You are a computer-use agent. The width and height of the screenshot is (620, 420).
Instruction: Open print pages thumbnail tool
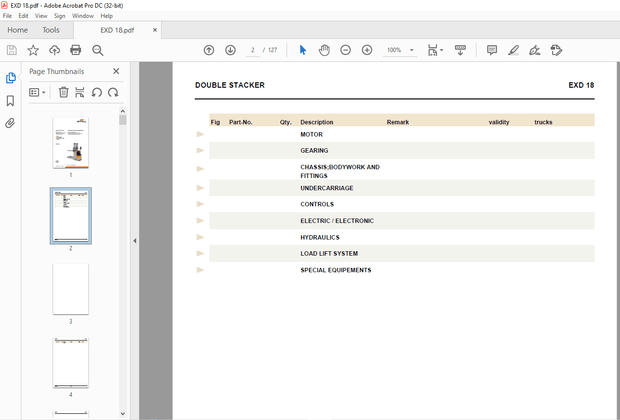[79, 93]
